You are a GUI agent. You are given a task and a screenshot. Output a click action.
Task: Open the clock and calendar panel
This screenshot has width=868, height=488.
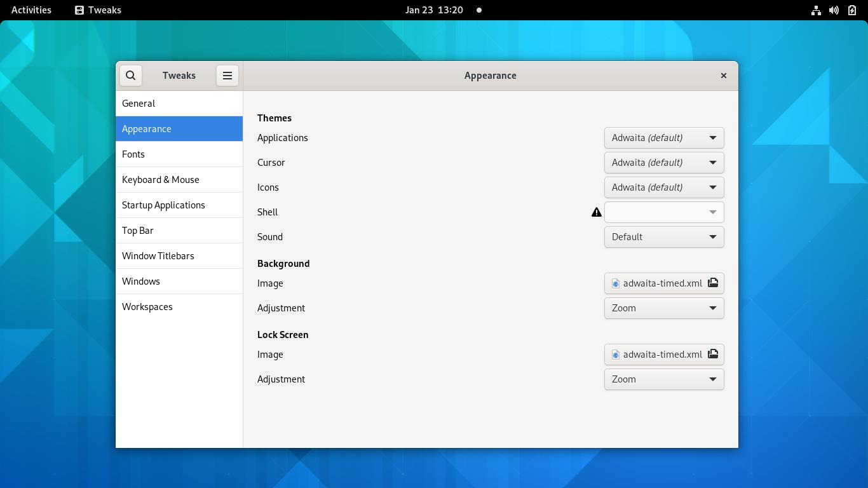point(434,10)
